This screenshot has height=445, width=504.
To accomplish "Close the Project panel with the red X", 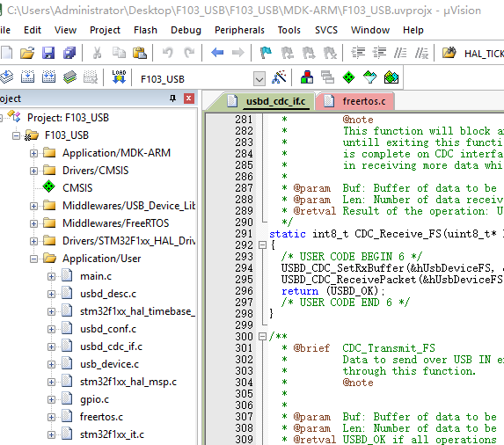I will 189,98.
